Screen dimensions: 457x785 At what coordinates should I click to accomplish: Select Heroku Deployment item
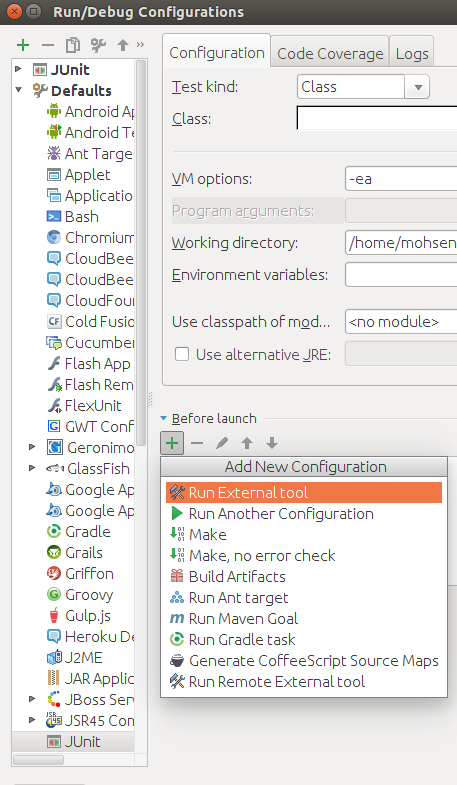click(x=90, y=636)
